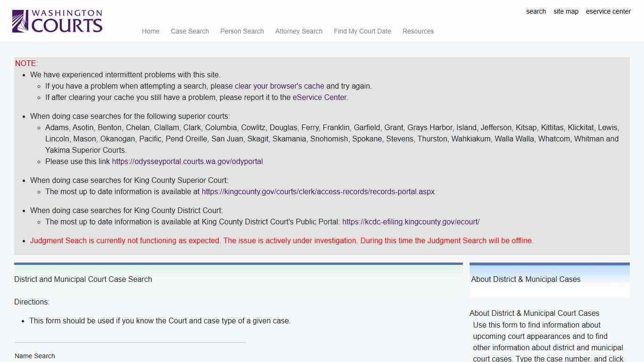Click the About District & Municipal Court Cases text
Screen dimensions: 644x362
[534, 313]
